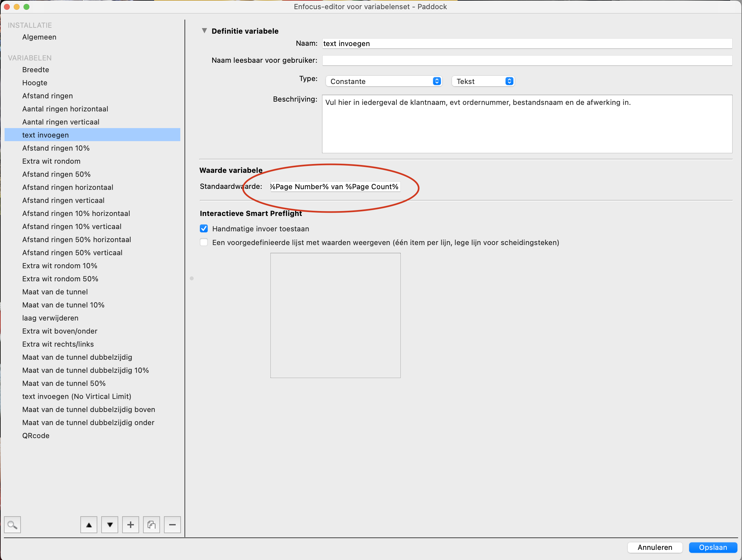Image resolution: width=742 pixels, height=560 pixels.
Task: Maximize window with green button
Action: (26, 7)
